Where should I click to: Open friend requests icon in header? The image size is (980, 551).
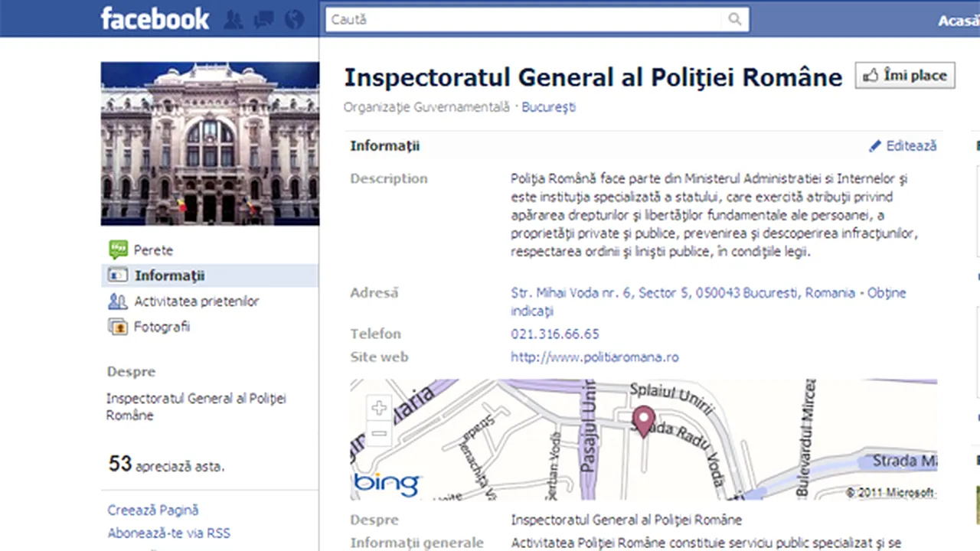234,19
